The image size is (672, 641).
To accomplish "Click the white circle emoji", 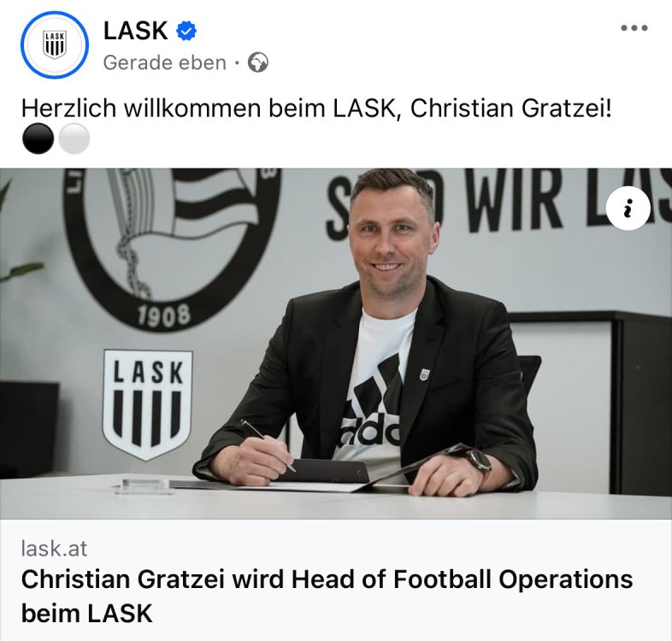I will click(74, 138).
